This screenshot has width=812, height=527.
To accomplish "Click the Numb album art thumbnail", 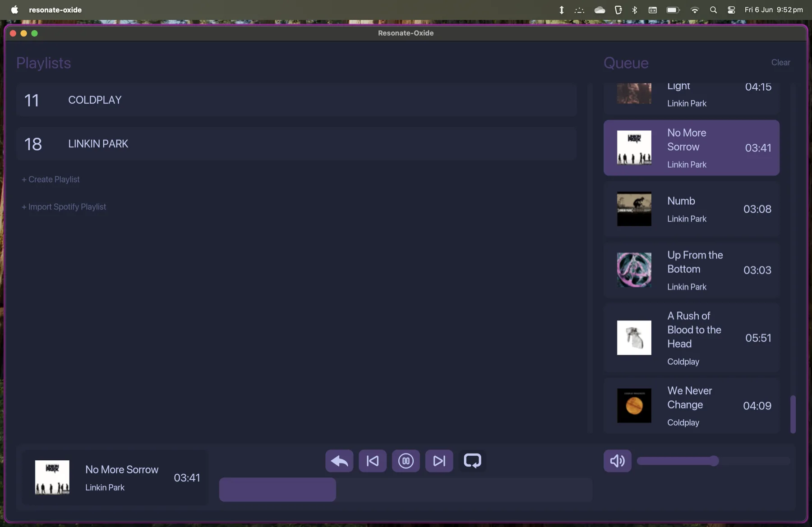I will tap(634, 209).
